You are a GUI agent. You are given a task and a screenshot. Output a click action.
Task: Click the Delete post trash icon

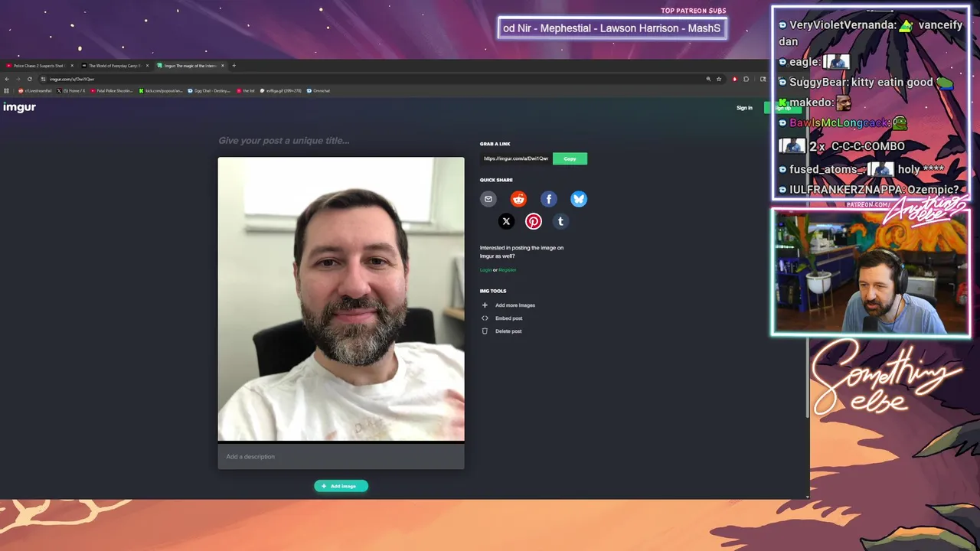click(x=485, y=331)
